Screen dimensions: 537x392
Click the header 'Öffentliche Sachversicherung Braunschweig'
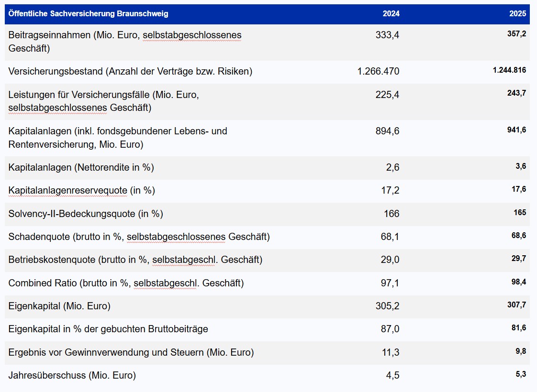click(x=89, y=14)
